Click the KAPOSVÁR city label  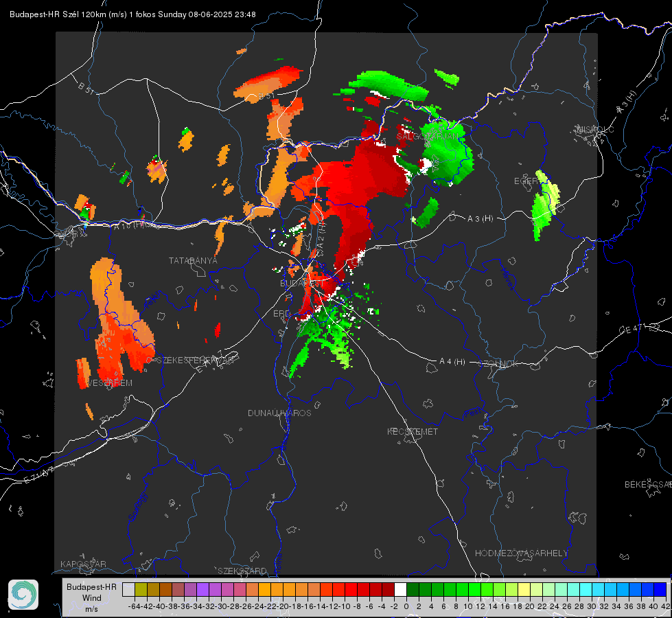pos(83,564)
